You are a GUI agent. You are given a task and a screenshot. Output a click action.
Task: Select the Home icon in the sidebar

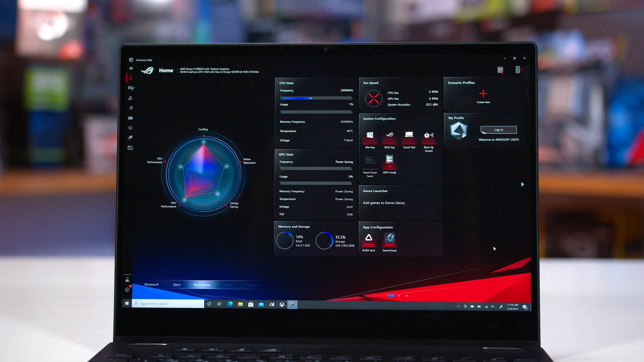(130, 78)
